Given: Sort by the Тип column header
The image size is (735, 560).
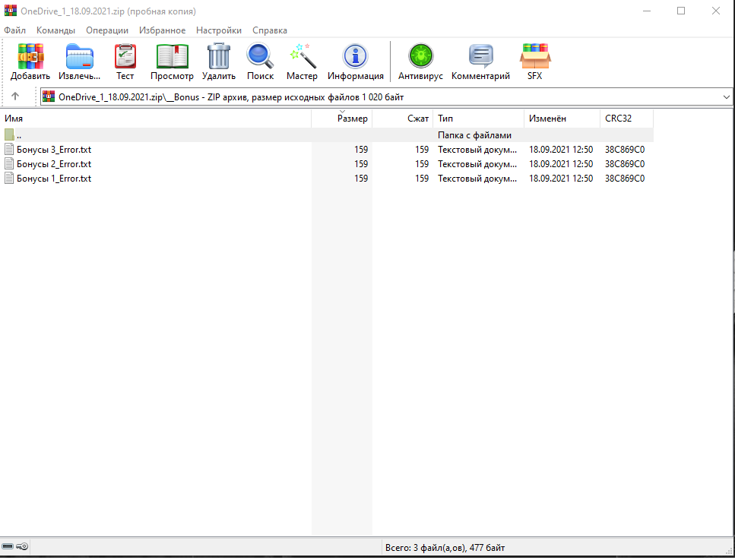Looking at the screenshot, I should 478,119.
